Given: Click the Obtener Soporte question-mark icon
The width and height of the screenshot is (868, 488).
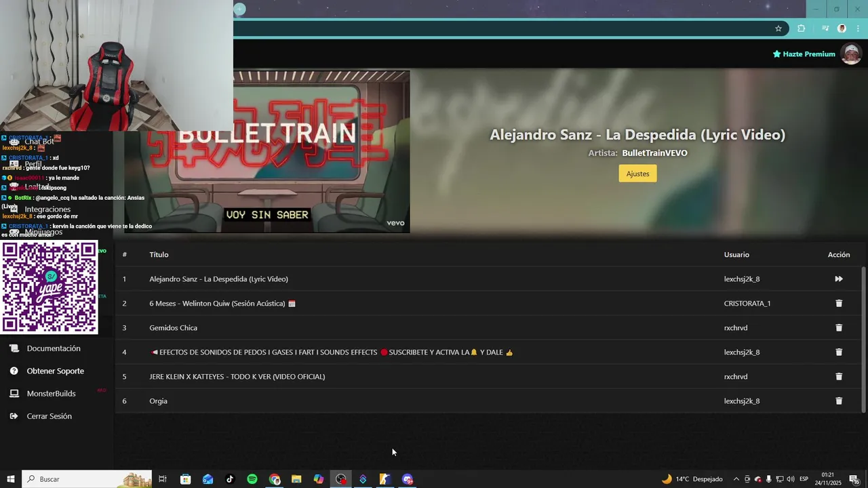Looking at the screenshot, I should coord(14,371).
